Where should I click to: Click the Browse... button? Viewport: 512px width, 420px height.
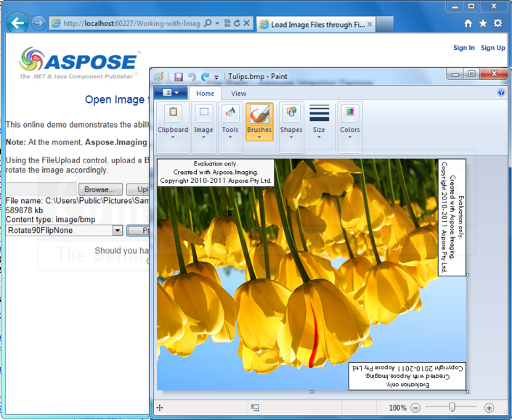click(x=99, y=189)
